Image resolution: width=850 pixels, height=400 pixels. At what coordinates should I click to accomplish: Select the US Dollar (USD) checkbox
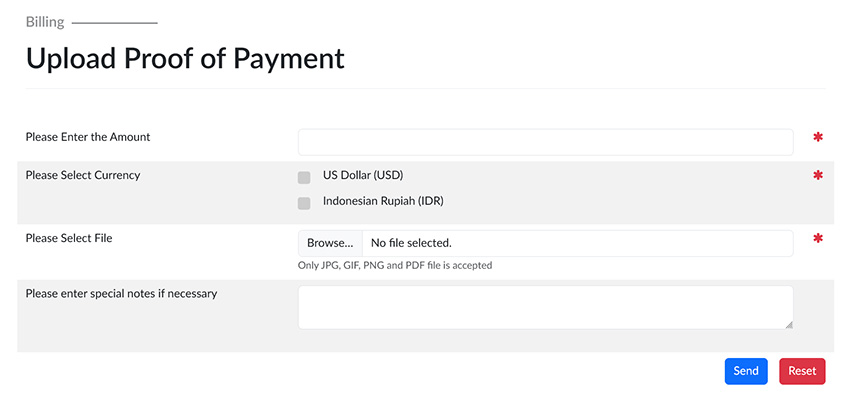304,177
